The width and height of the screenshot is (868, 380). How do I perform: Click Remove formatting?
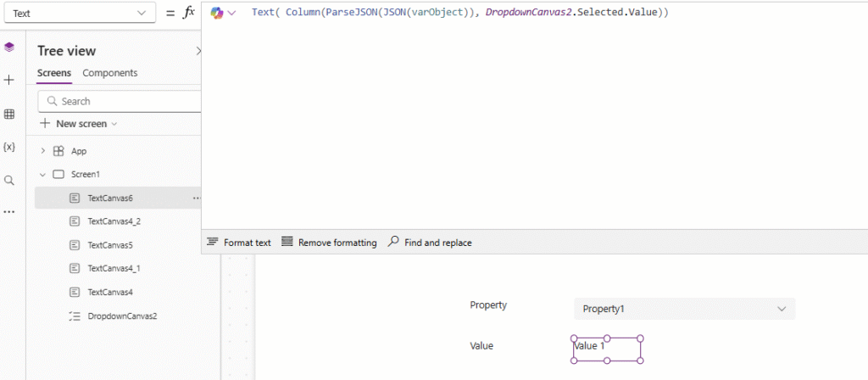pyautogui.click(x=329, y=243)
